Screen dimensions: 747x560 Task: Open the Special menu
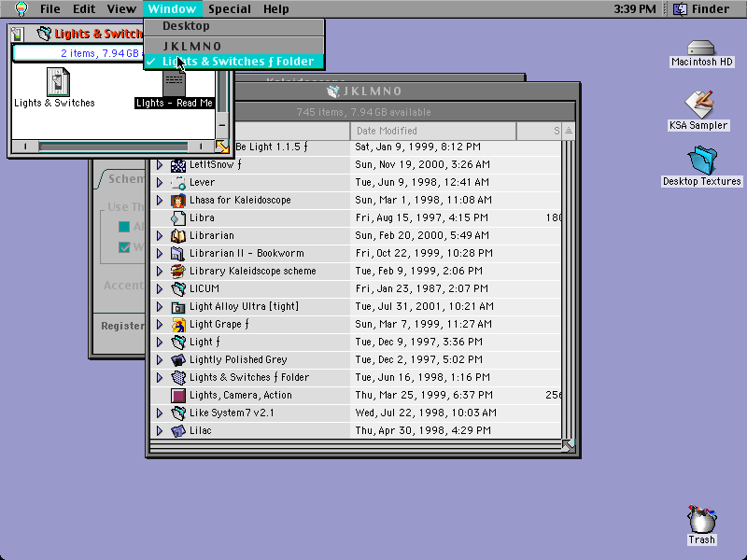pyautogui.click(x=229, y=8)
